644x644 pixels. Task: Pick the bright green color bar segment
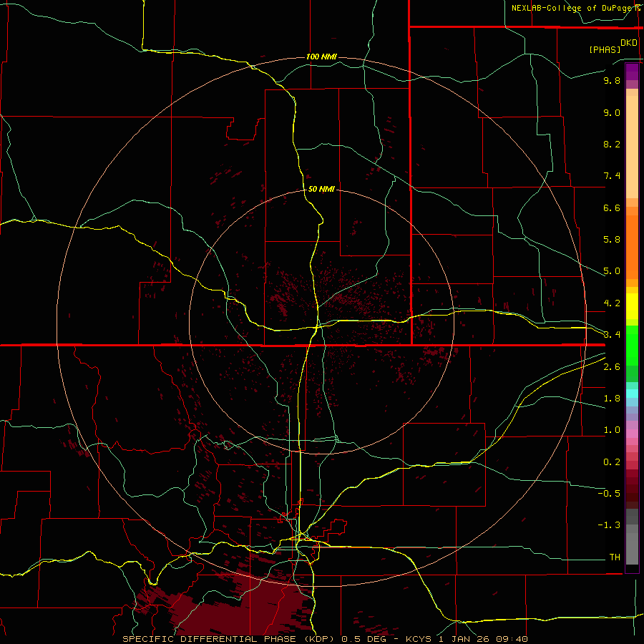[632, 346]
